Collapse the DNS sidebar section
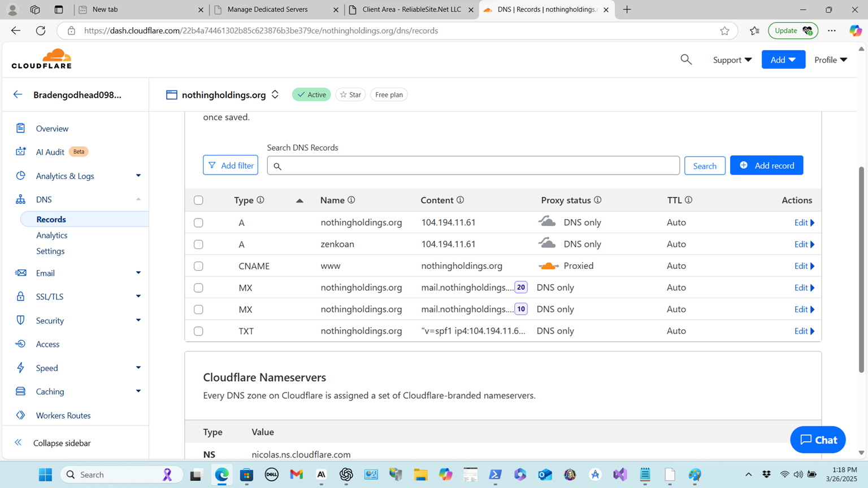 click(138, 199)
